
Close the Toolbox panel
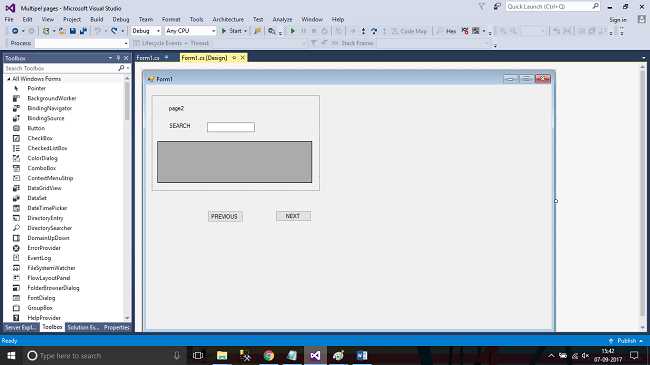click(126, 58)
